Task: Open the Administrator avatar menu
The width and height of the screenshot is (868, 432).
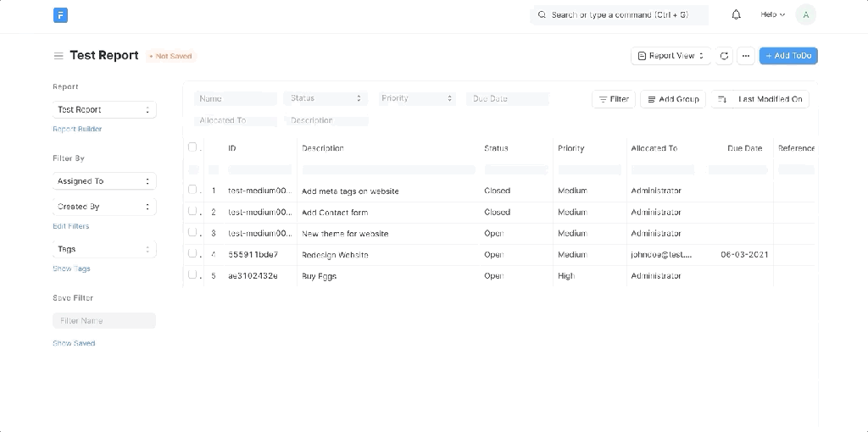Action: pyautogui.click(x=806, y=15)
